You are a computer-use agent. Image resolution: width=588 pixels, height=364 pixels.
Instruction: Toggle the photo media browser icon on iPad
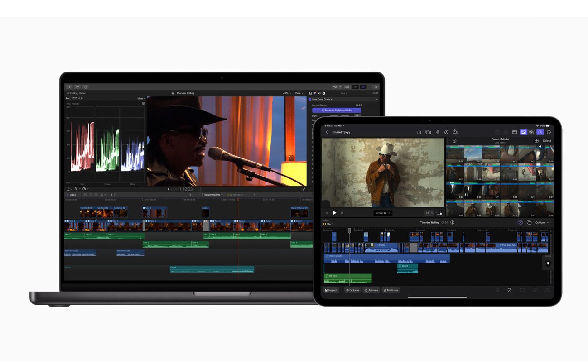pyautogui.click(x=523, y=132)
